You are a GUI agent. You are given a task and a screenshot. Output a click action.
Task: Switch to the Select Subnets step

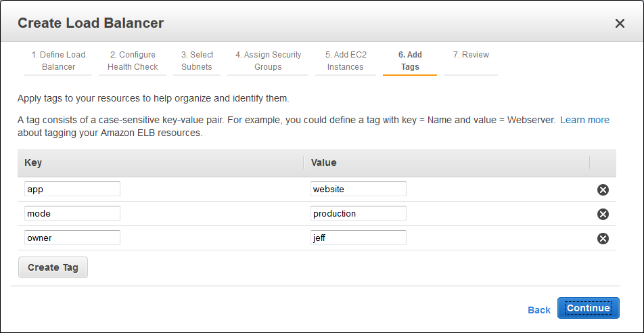pos(197,61)
